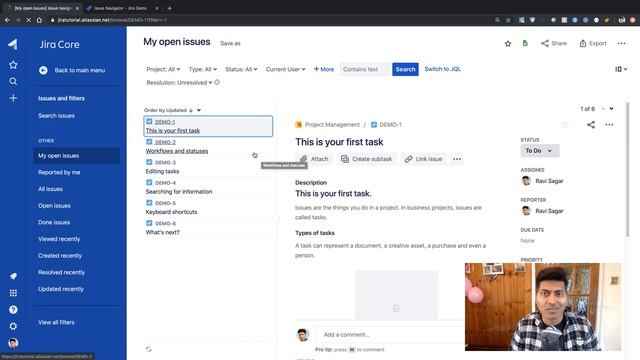Click the Link issue button
The image size is (640, 360).
(423, 159)
